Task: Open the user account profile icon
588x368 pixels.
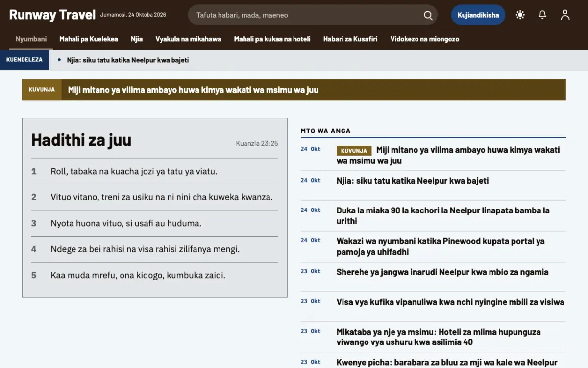Action: click(565, 15)
